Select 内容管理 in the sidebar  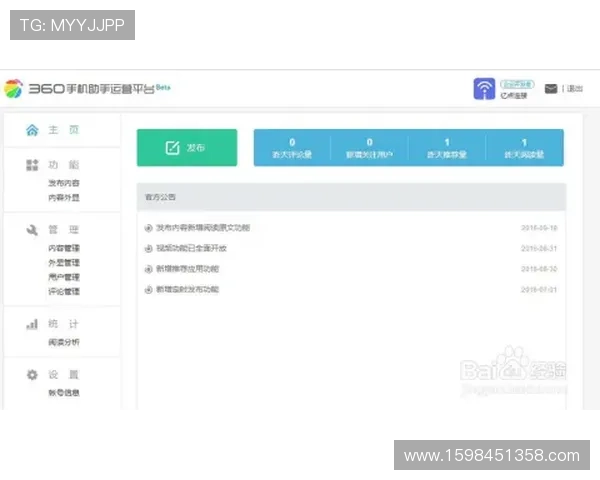[x=64, y=248]
